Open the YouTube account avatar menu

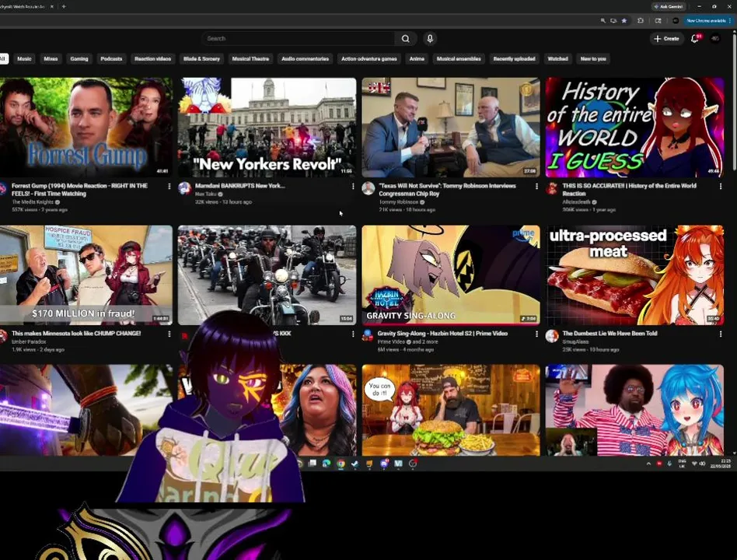(715, 39)
